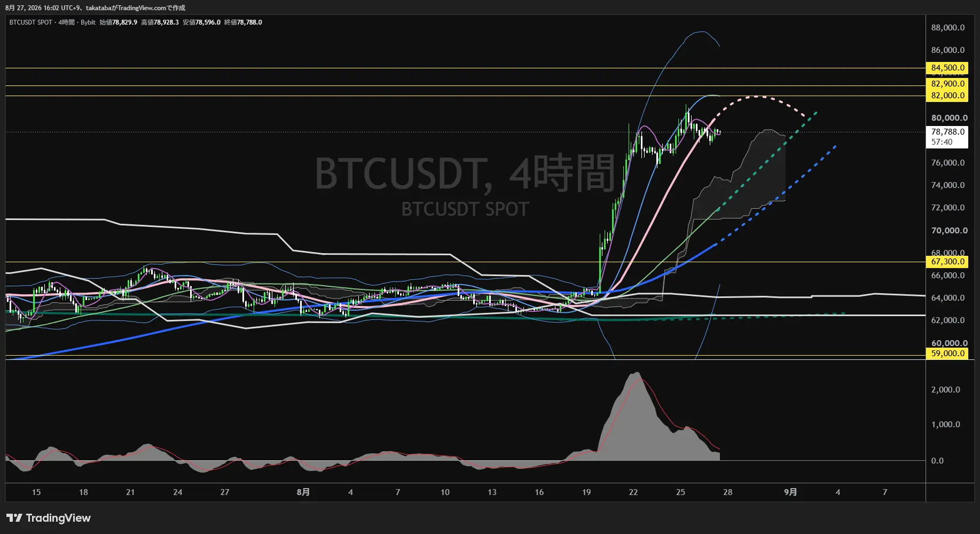Click the 64,000.0 price axis label
This screenshot has width=980, height=534.
947,298
